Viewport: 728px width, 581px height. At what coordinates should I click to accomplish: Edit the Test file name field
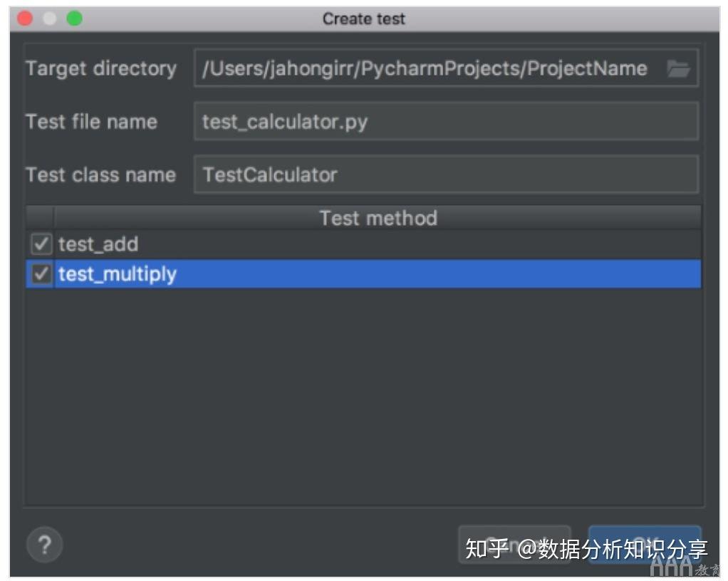coord(427,121)
